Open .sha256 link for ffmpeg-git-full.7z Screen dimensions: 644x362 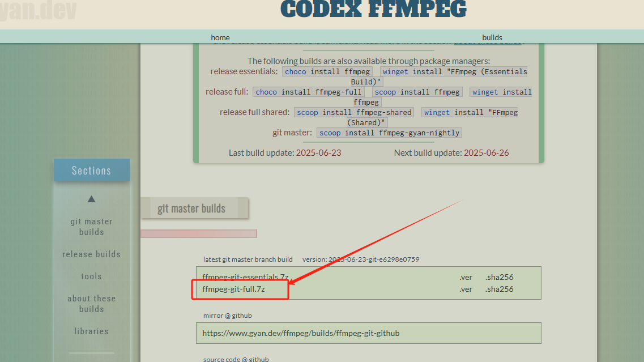pos(499,289)
